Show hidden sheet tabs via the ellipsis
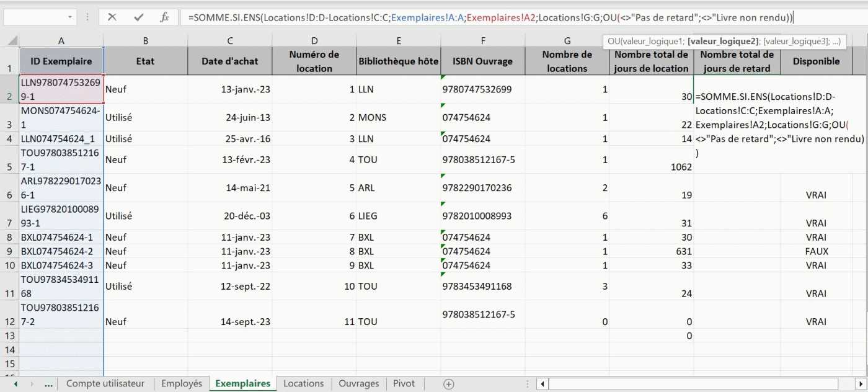 [48, 384]
